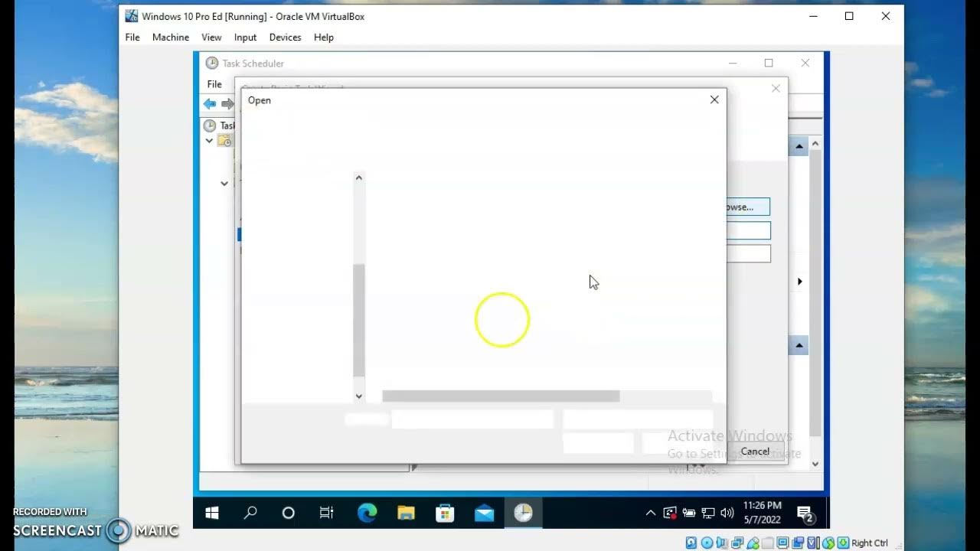
Task: Click the battery icon in system tray
Action: (689, 514)
